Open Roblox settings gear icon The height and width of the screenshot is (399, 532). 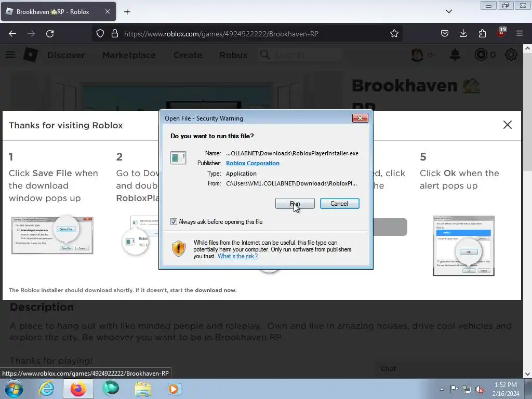511,55
